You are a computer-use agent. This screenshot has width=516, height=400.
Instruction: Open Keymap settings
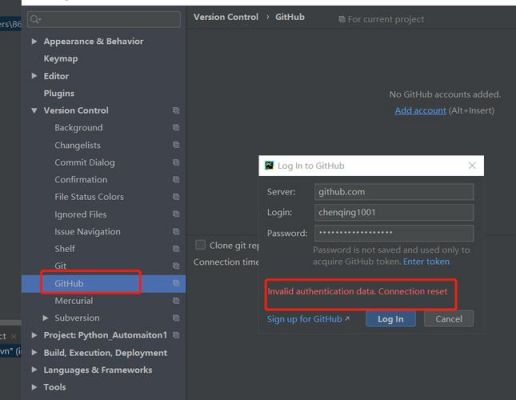click(x=61, y=59)
